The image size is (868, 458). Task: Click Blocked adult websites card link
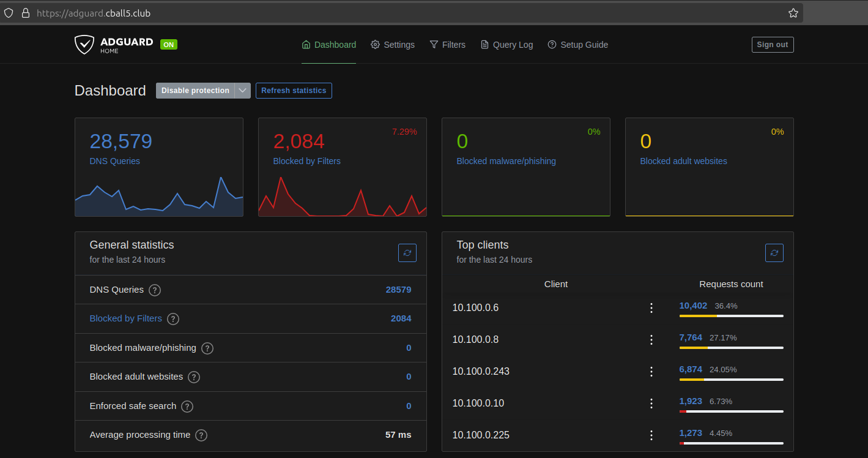click(x=684, y=161)
